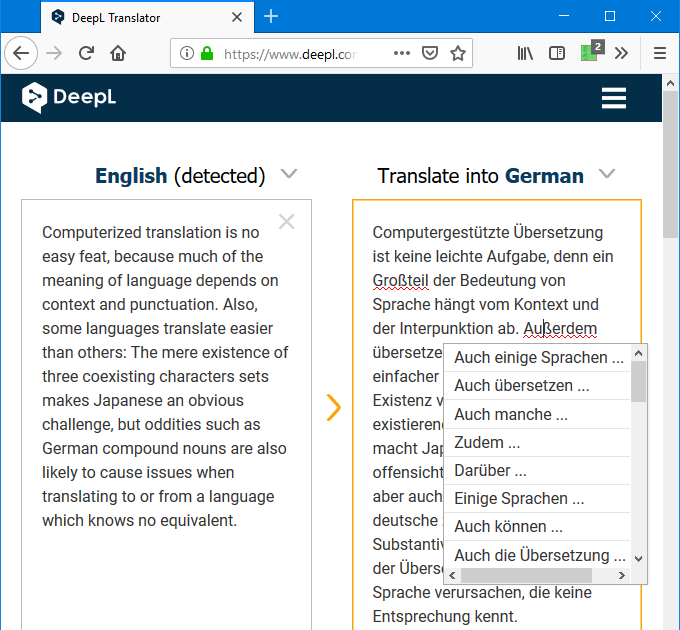Click the DeepL logo

pos(69,97)
